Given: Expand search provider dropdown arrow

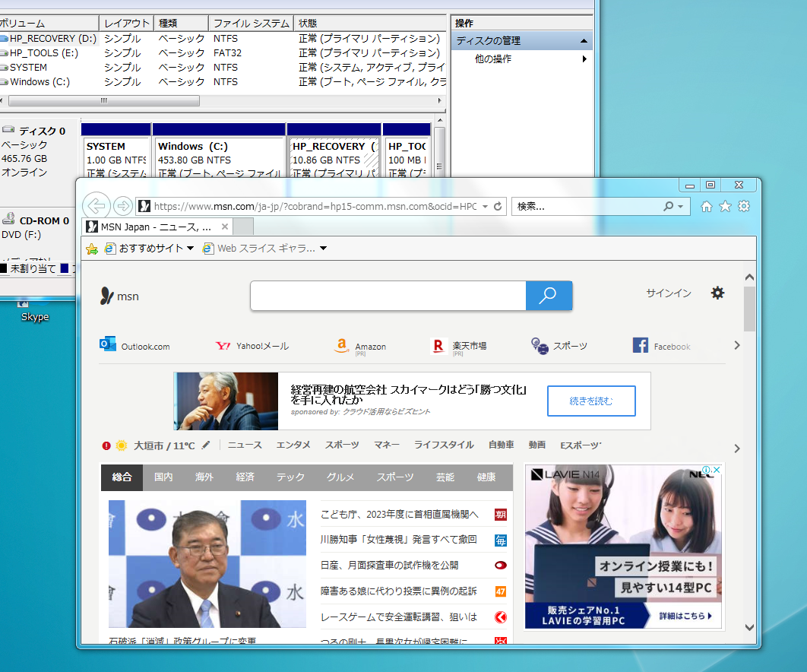Looking at the screenshot, I should [x=680, y=207].
